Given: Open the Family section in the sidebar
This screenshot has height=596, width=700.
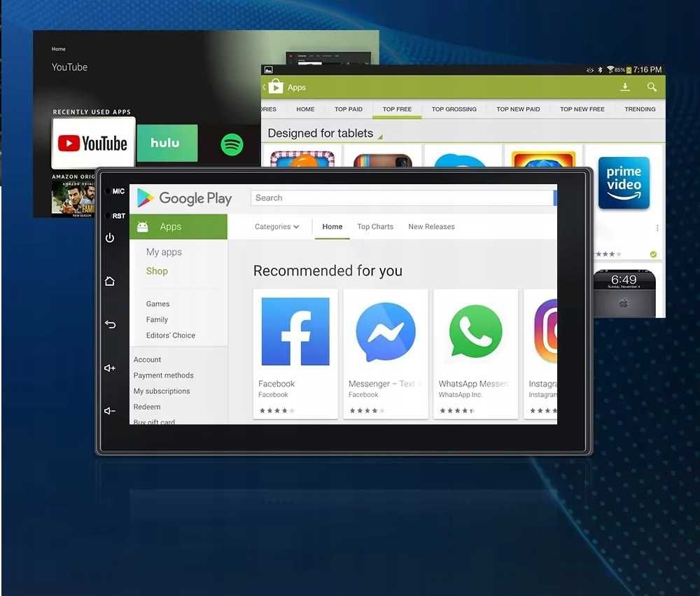Looking at the screenshot, I should [157, 319].
